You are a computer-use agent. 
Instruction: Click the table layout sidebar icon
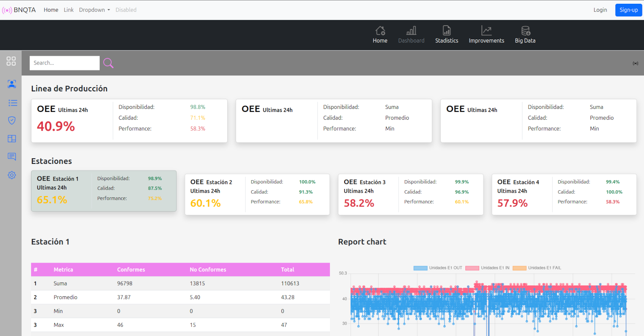[x=12, y=139]
